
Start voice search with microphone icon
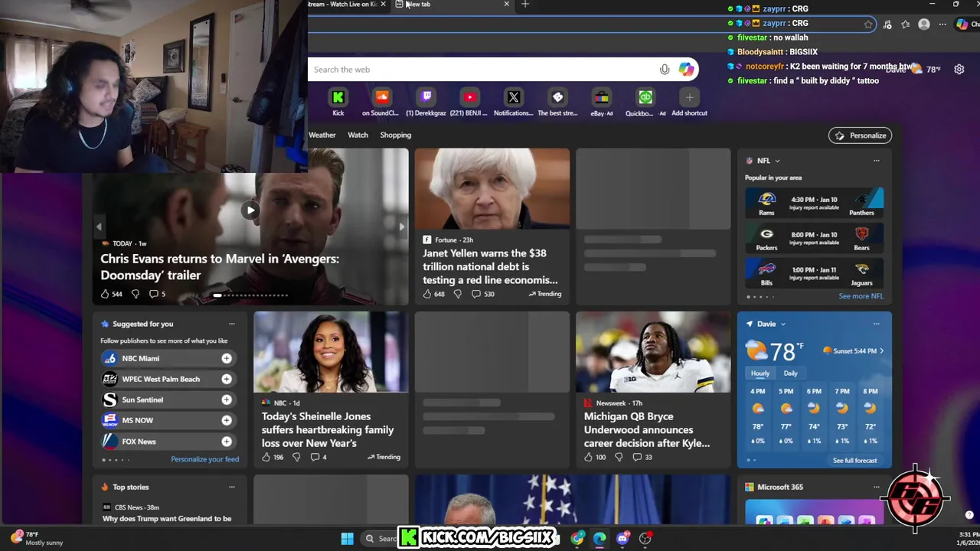click(665, 70)
